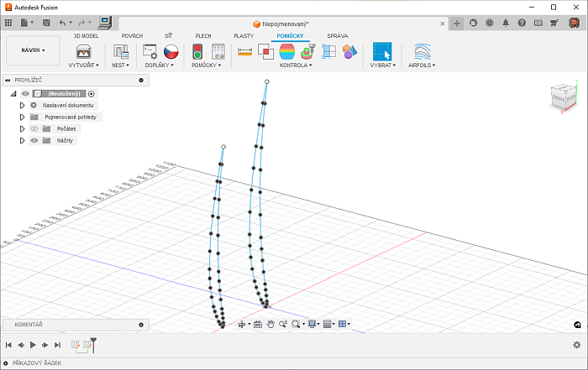Show the hidden Počátek folder
588x370 pixels.
[34, 129]
